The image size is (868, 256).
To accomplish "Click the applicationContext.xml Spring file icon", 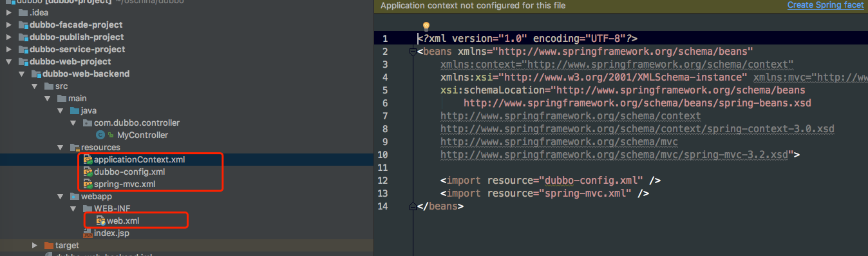I will click(88, 160).
